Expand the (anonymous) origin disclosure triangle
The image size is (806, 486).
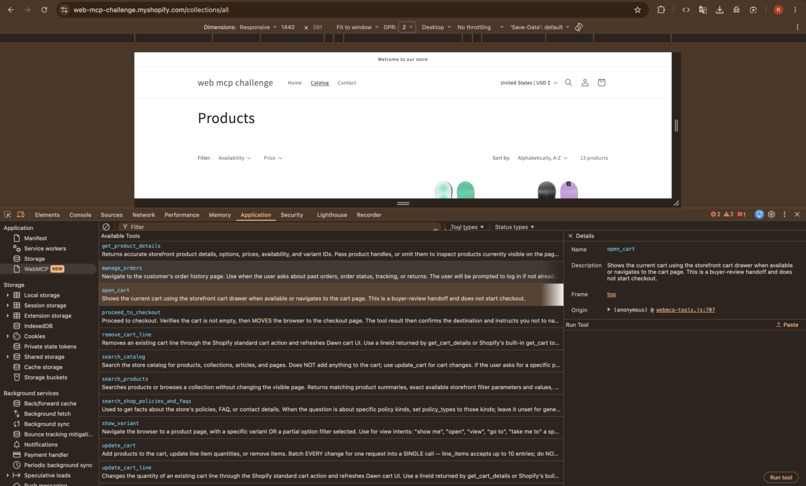tap(609, 310)
